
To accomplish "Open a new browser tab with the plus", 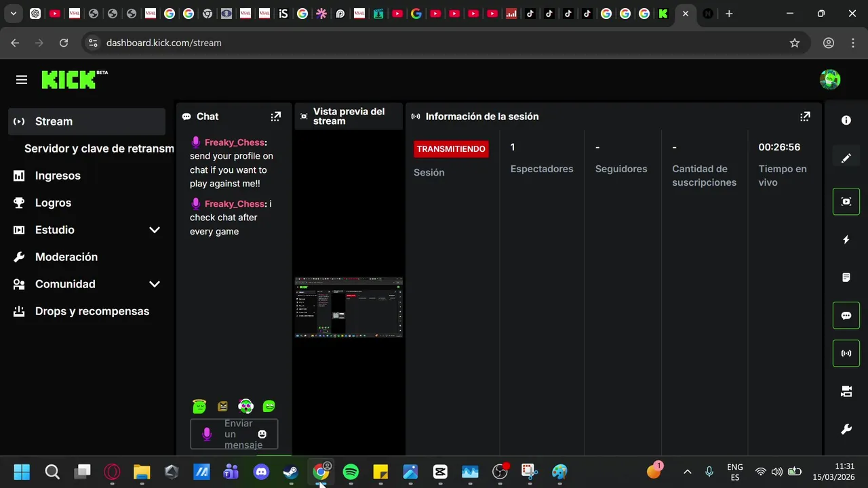I will 729,14.
